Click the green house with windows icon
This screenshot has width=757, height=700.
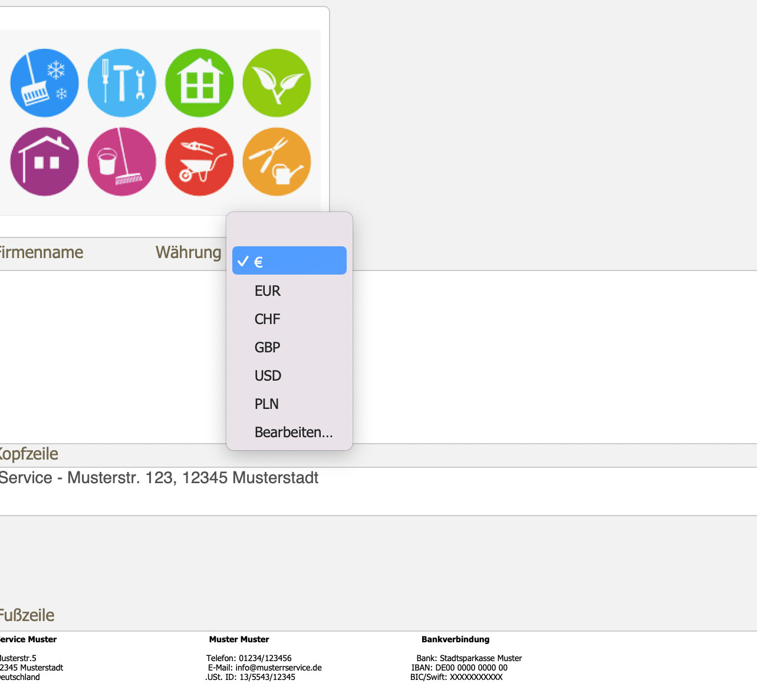point(199,83)
